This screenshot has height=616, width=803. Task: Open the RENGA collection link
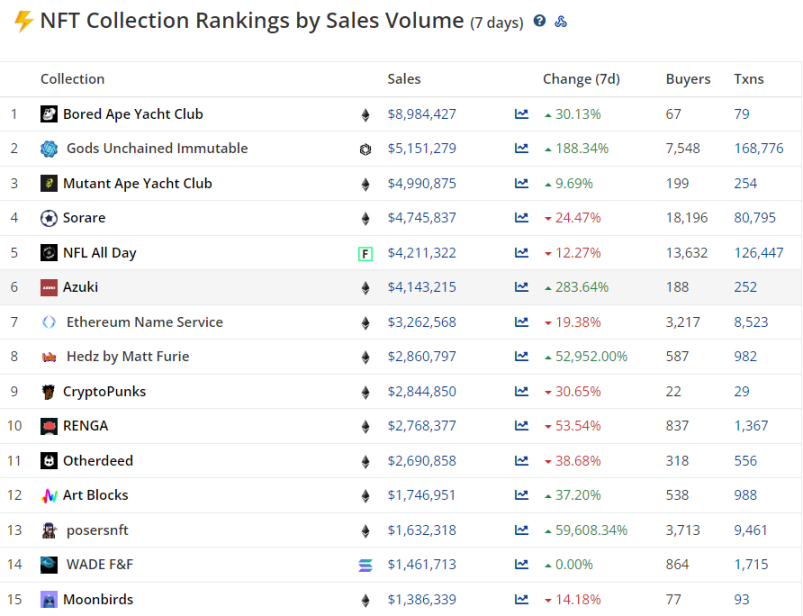pyautogui.click(x=86, y=426)
